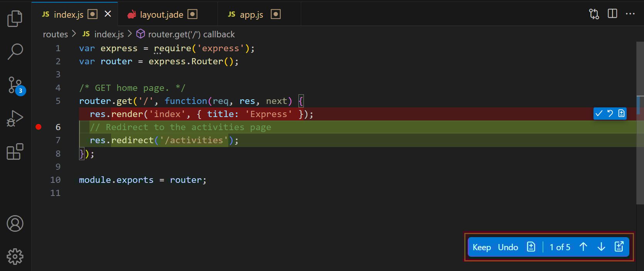Open the Run and Debug view
The image size is (644, 271).
(x=15, y=118)
